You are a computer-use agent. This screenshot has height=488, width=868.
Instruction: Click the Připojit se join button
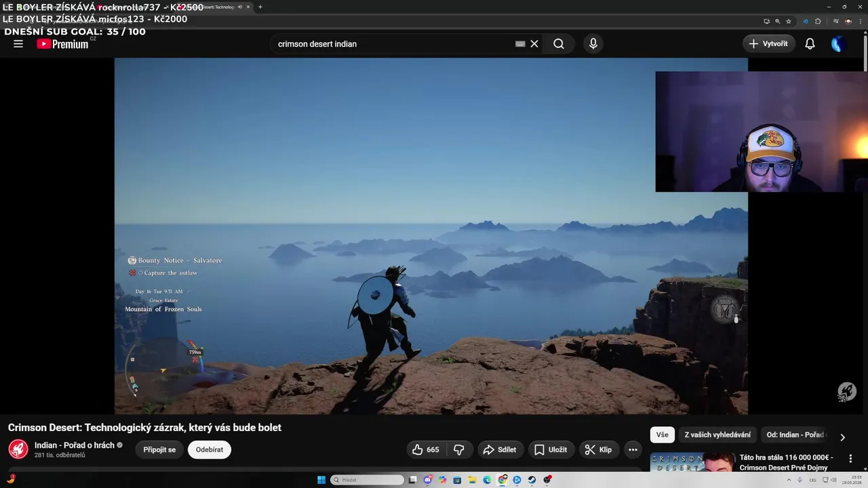(x=159, y=449)
